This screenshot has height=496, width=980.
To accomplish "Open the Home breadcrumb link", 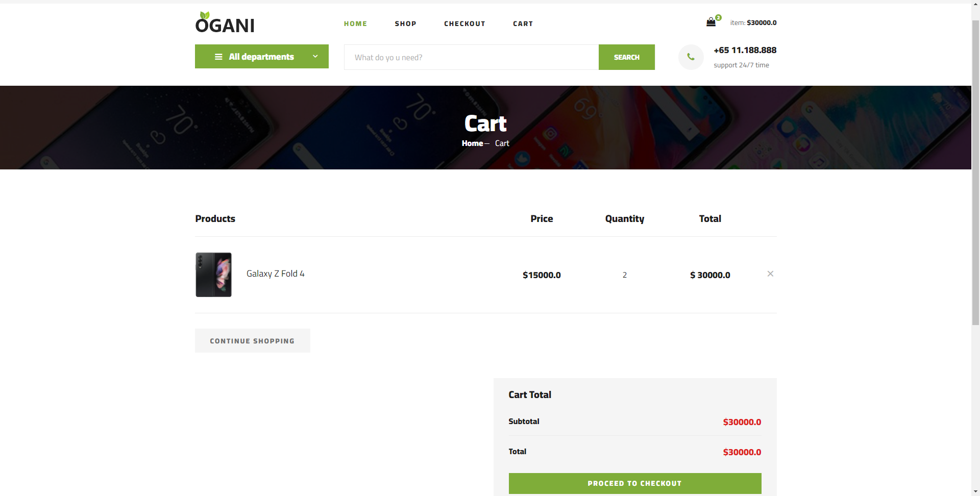I will (472, 143).
